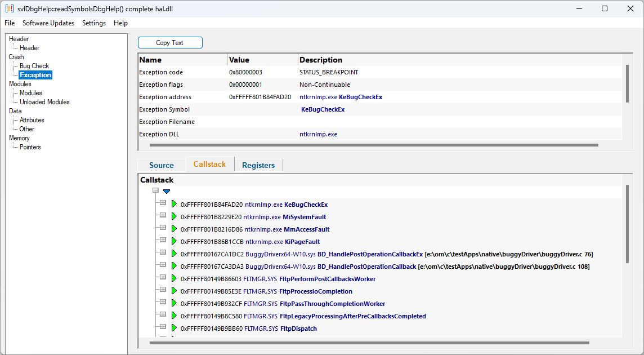644x355 pixels.
Task: Click the callstack vertical scrollbar
Action: coord(627,224)
